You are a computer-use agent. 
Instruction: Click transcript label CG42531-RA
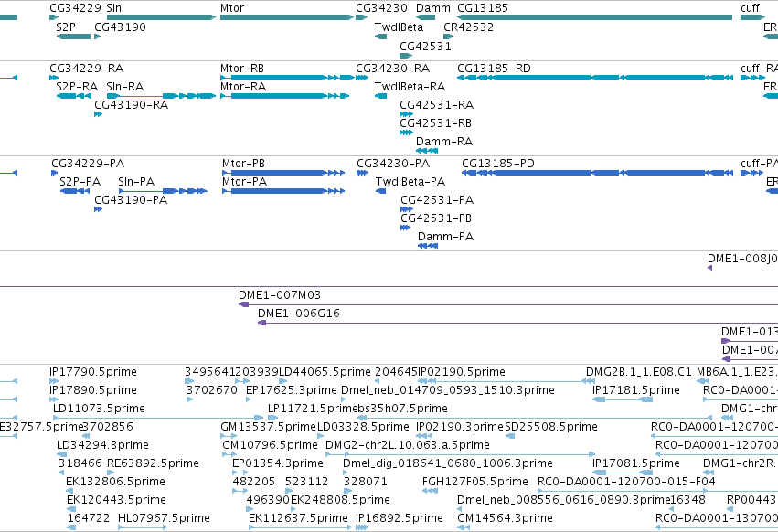point(437,105)
